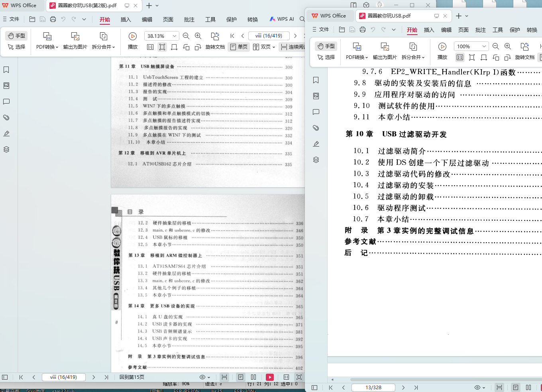The width and height of the screenshot is (542, 392).
Task: Select the 选择 tool in right window
Action: [326, 57]
